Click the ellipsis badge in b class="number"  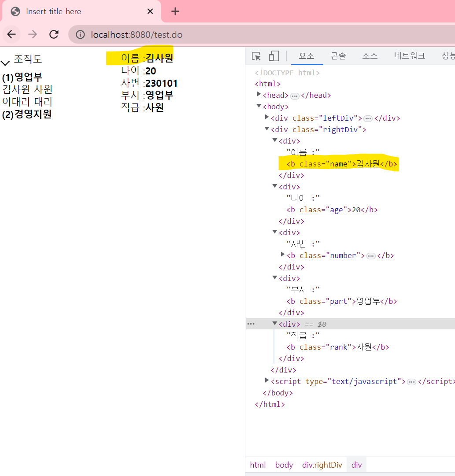click(x=371, y=256)
